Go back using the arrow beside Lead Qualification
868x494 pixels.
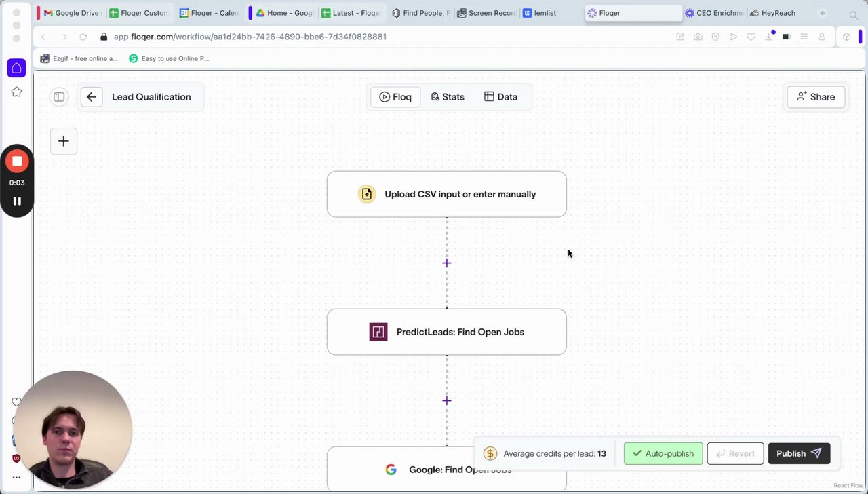click(92, 97)
